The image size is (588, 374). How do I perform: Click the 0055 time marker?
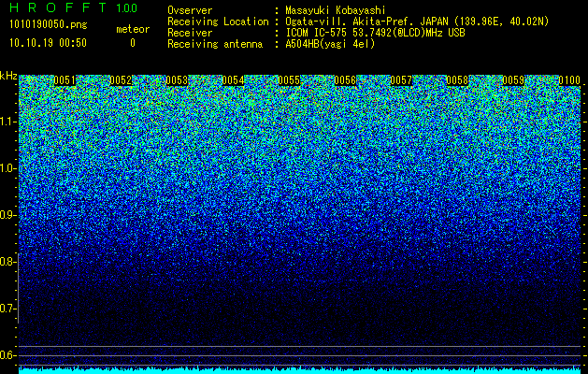pyautogui.click(x=289, y=80)
